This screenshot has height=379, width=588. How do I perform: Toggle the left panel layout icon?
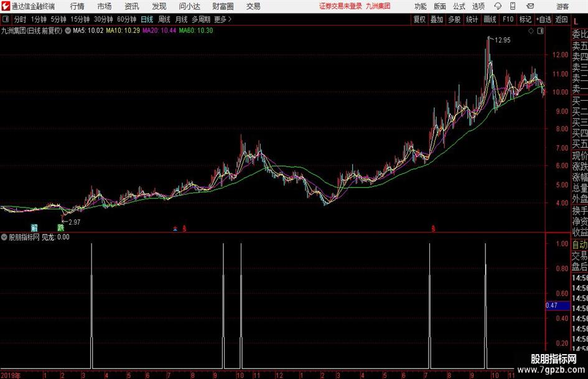pyautogui.click(x=6, y=19)
